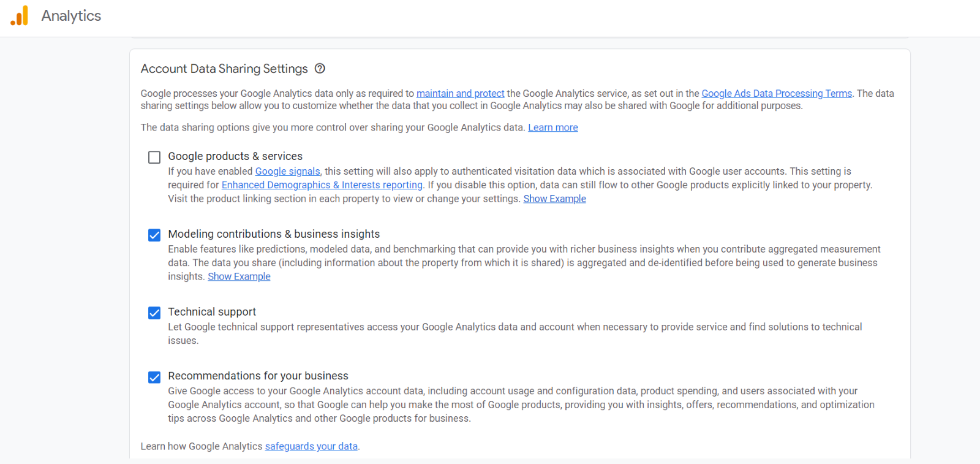Click Recommendations for your business label
Screen dimensions: 980x464
tap(258, 376)
